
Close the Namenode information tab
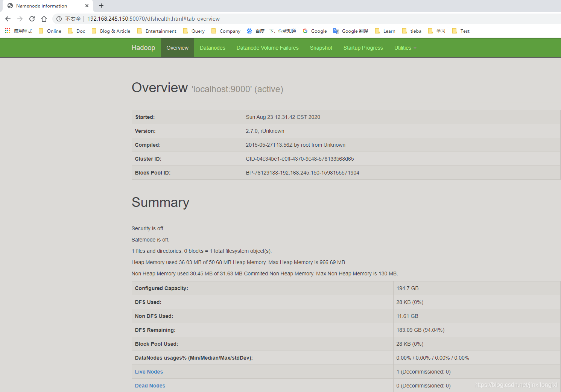[87, 6]
